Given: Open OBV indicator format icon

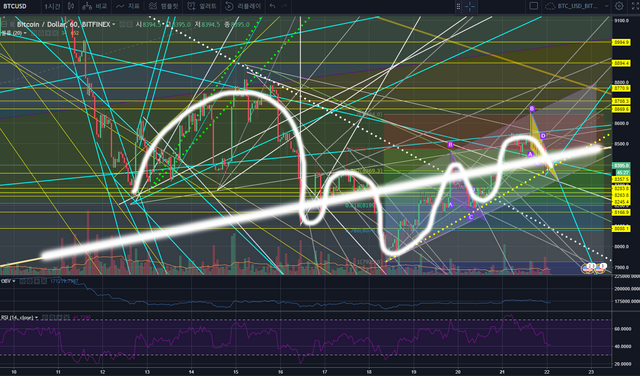Looking at the screenshot, I should [31, 281].
